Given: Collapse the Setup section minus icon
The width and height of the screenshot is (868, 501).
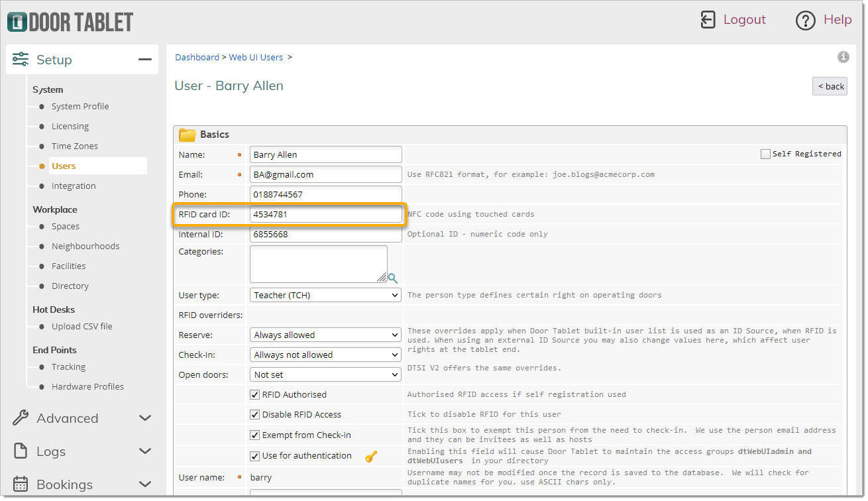Looking at the screenshot, I should click(144, 60).
